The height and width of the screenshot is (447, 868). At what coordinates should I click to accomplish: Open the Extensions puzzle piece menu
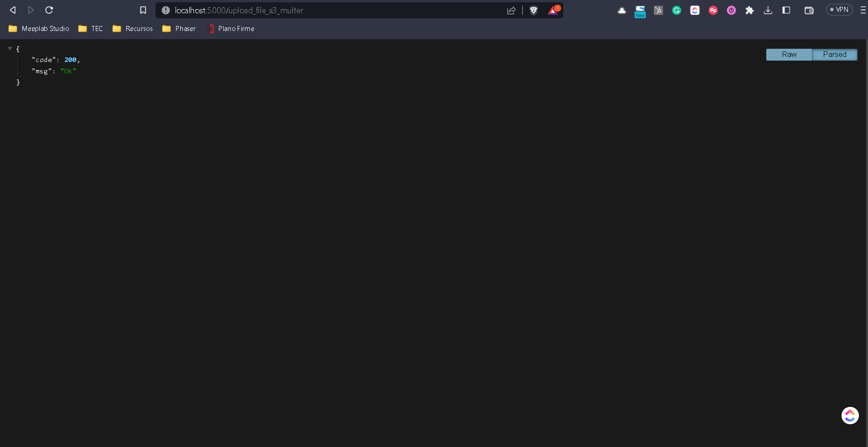coord(749,10)
